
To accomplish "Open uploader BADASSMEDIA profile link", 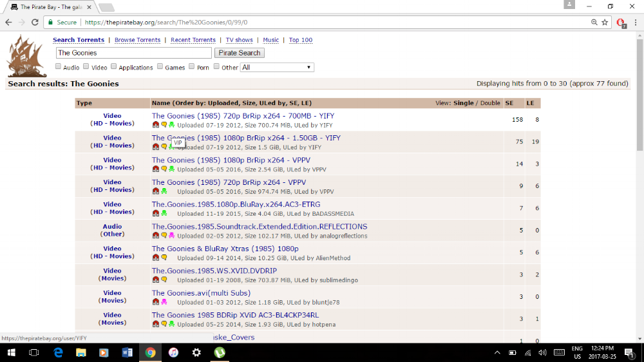I will pos(333,214).
